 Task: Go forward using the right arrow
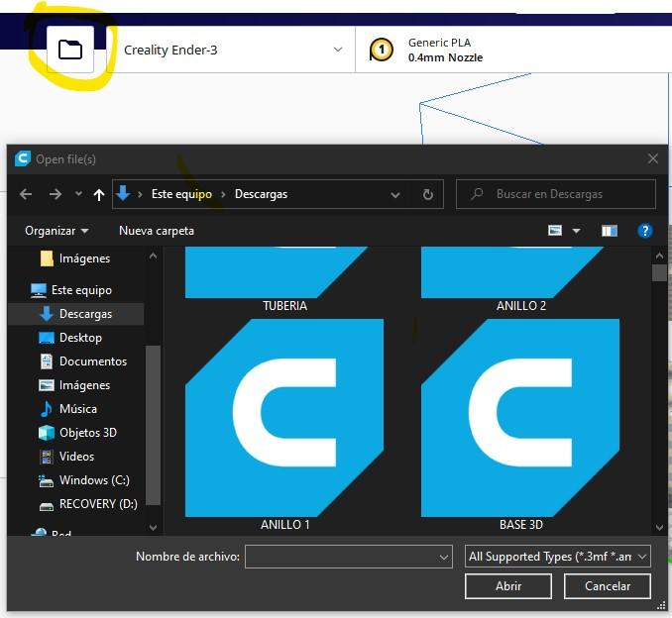pos(56,194)
